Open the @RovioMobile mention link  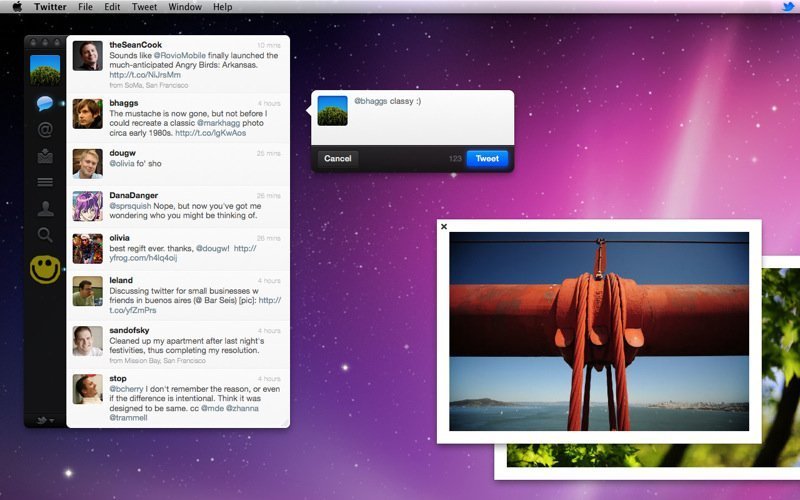click(180, 55)
